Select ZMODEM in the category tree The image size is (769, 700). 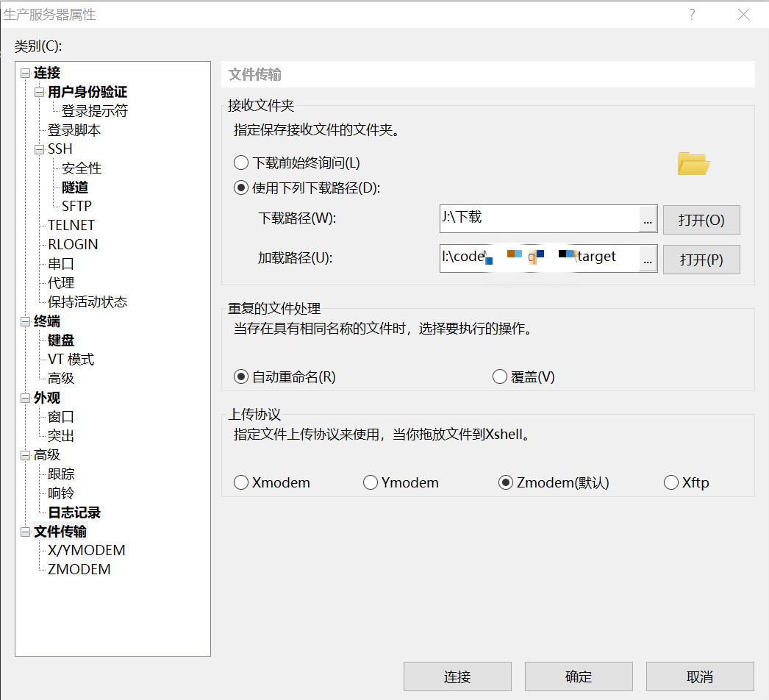pyautogui.click(x=79, y=570)
